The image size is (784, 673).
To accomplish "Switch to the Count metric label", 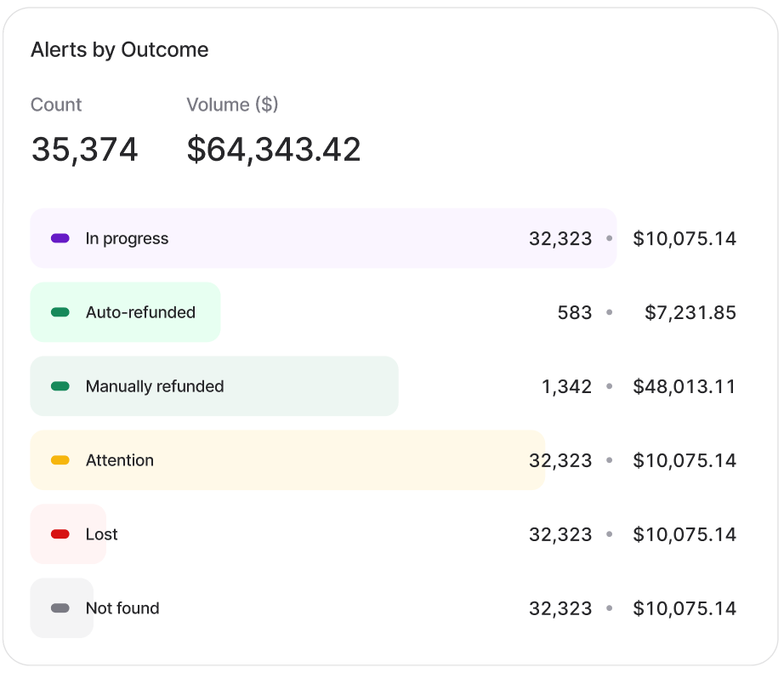I will tap(56, 105).
